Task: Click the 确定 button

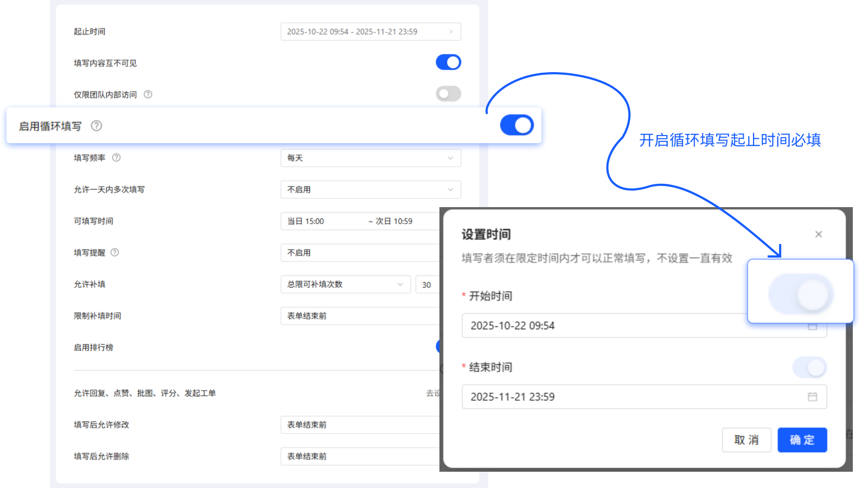Action: coord(802,440)
